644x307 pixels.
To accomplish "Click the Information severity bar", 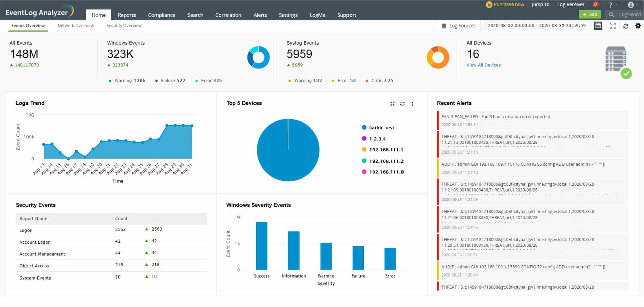I will coord(294,251).
